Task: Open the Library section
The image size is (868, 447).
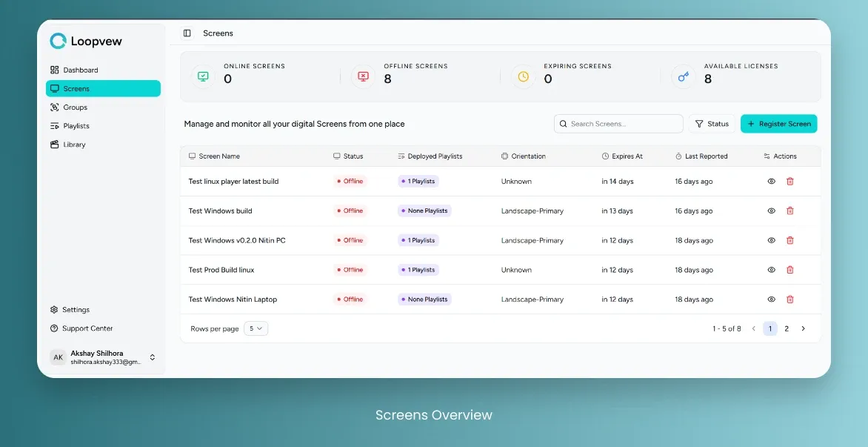Action: [x=103, y=145]
